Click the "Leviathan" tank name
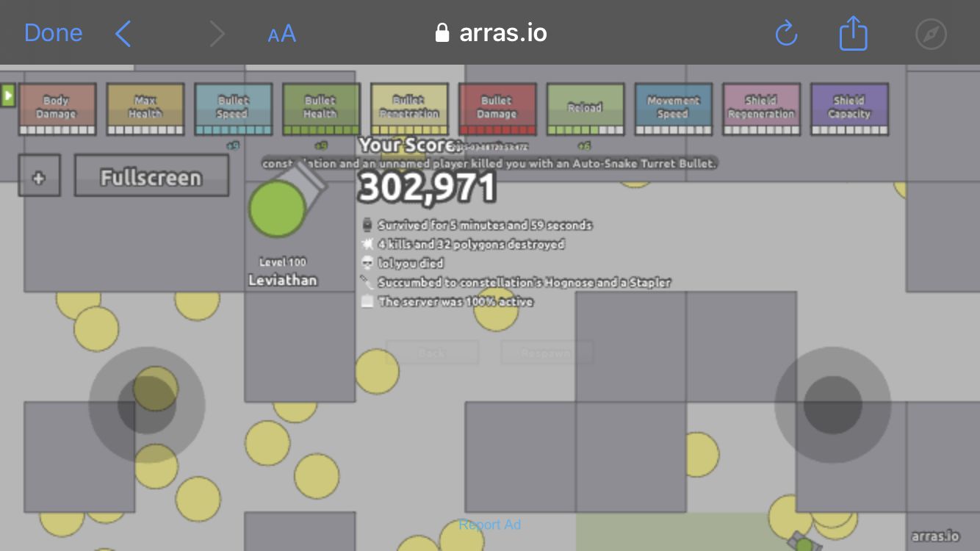 (283, 280)
